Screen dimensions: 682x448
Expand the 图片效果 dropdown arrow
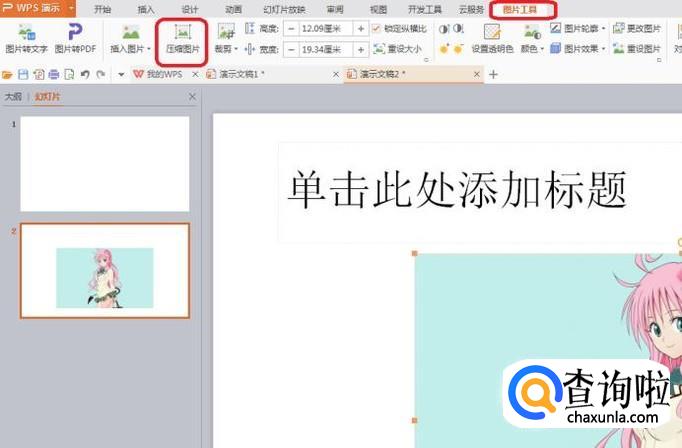(x=603, y=49)
